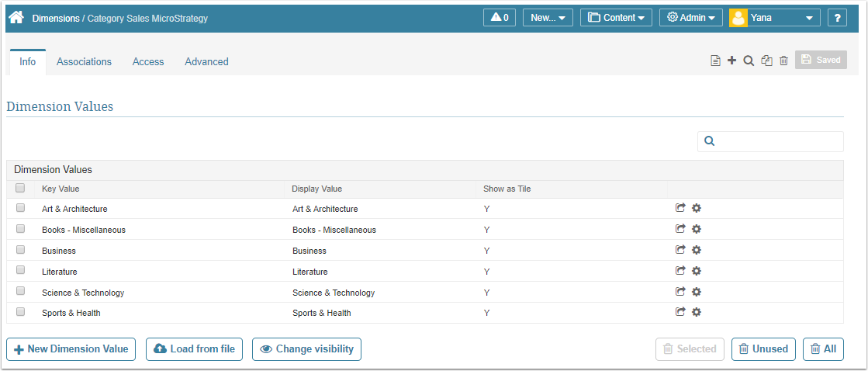Click the help question mark button

point(837,17)
